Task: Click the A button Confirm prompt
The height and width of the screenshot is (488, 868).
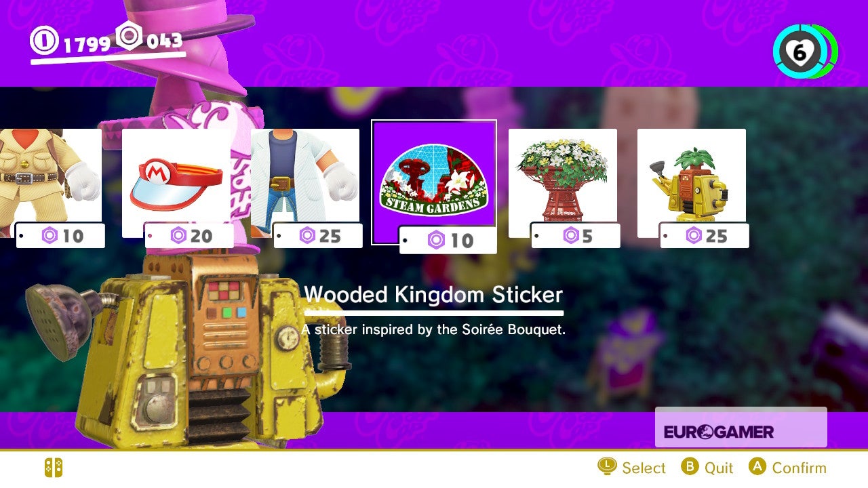Action: pyautogui.click(x=787, y=468)
